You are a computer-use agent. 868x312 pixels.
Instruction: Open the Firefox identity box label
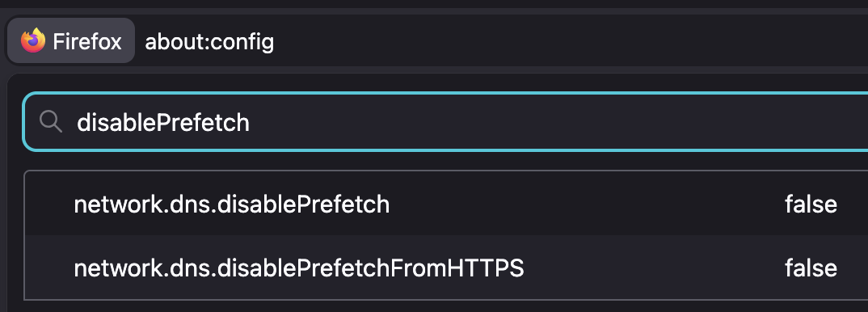coord(71,40)
